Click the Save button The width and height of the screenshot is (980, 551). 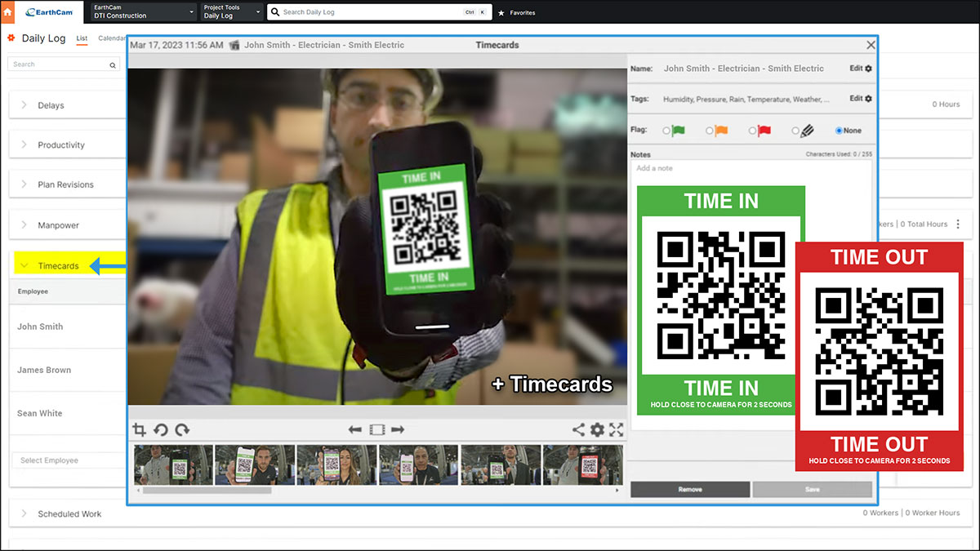point(812,490)
